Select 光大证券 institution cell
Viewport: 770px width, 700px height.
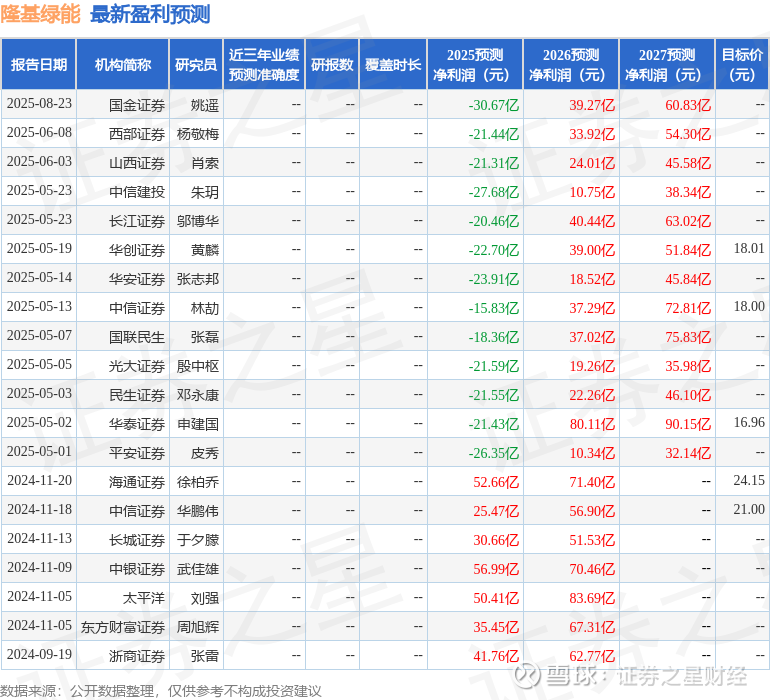click(137, 366)
